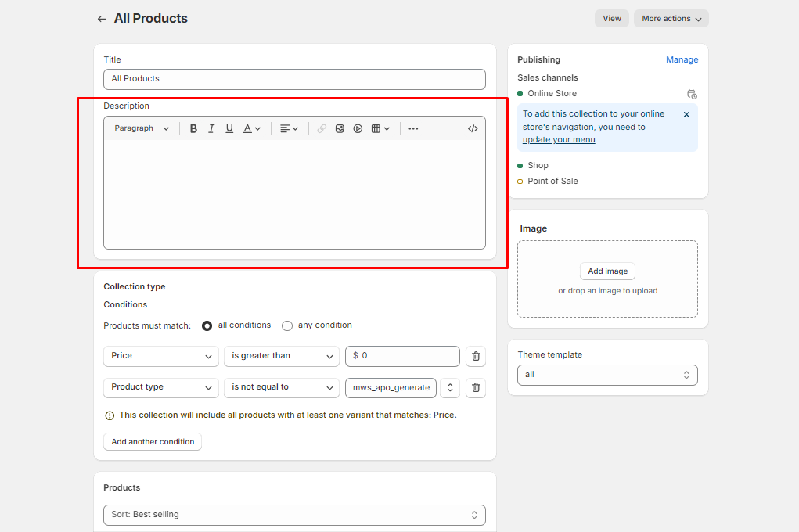This screenshot has height=532, width=799.
Task: Click the Bold formatting icon
Action: [193, 128]
